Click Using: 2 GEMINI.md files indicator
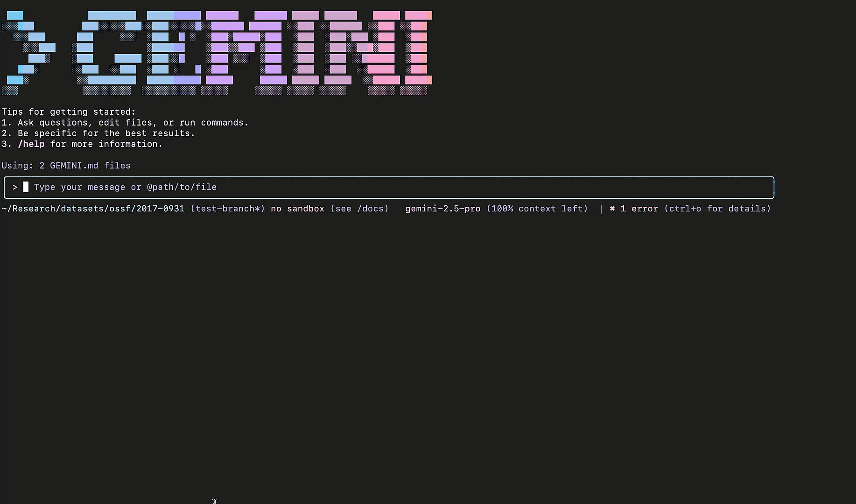Screen dimensions: 856x504 coord(66,165)
